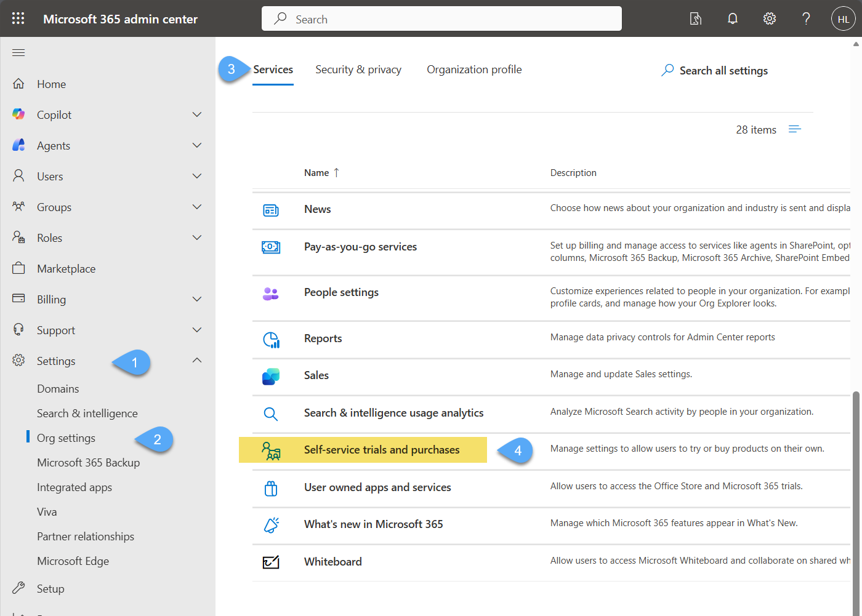This screenshot has width=862, height=616.
Task: Switch to the Services tab
Action: tap(273, 70)
